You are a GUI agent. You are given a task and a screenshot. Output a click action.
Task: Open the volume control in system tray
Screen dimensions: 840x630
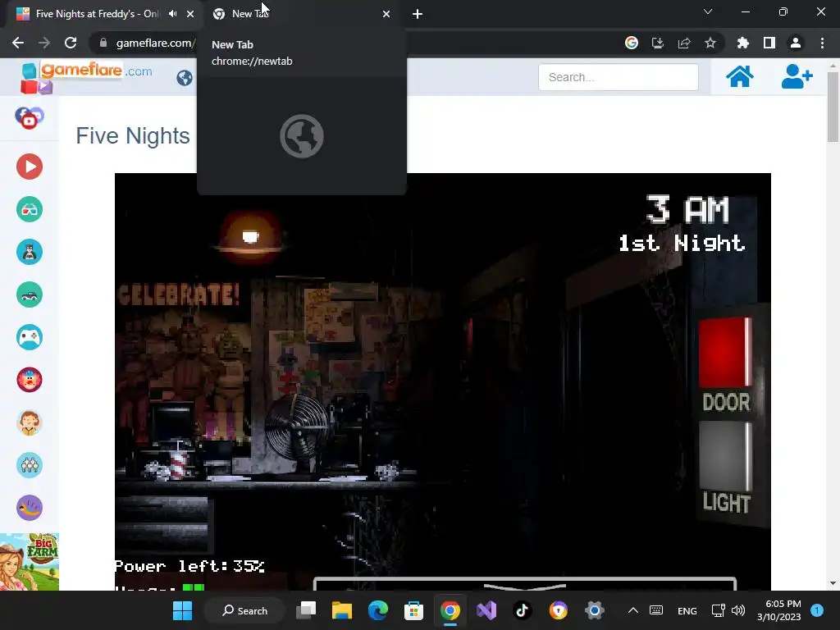pos(738,610)
